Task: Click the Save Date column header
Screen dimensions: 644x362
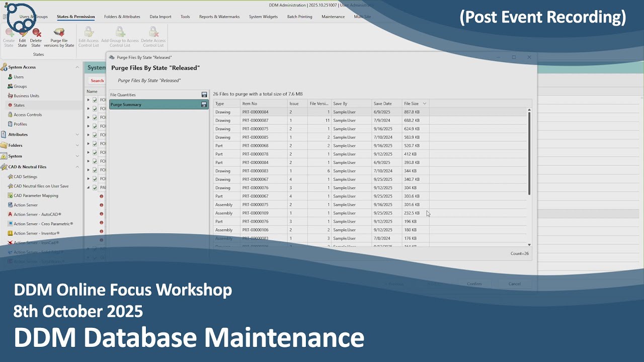Action: pos(387,104)
